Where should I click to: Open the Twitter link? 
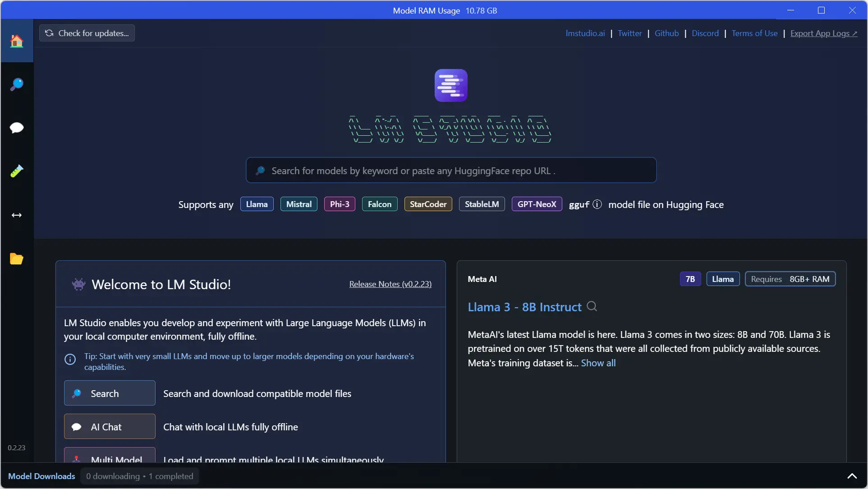click(x=629, y=33)
